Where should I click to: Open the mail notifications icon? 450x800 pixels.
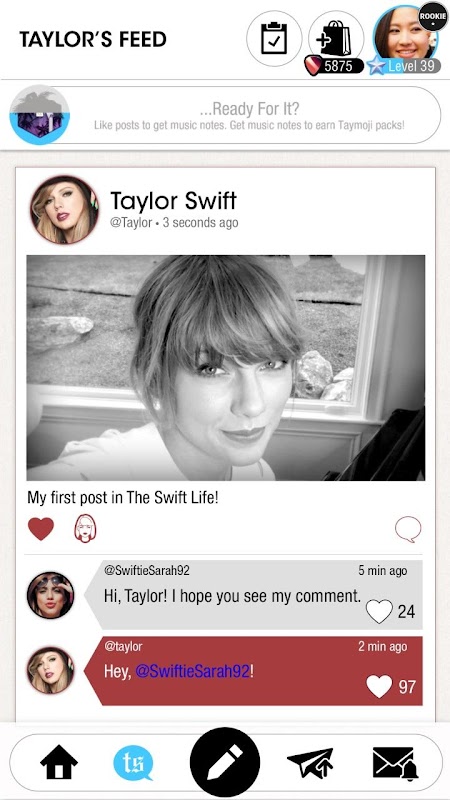(395, 763)
